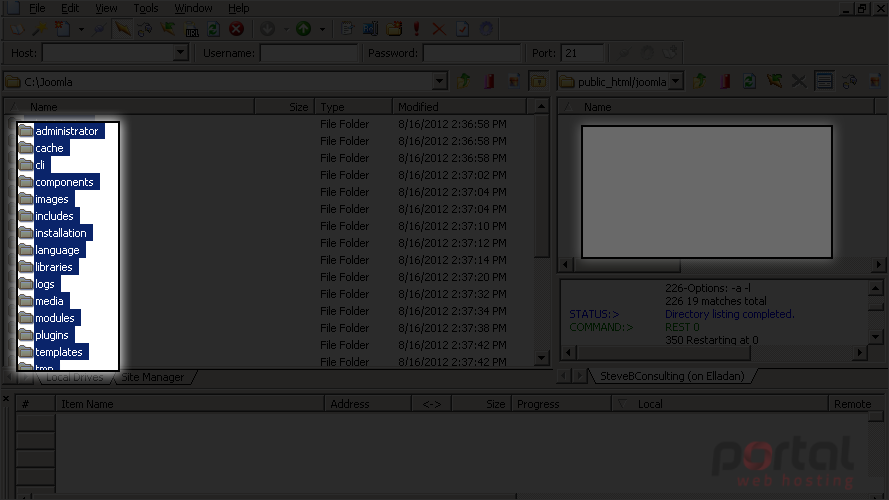The width and height of the screenshot is (889, 500).
Task: Toggle the remote pane log view icon
Action: click(x=824, y=82)
